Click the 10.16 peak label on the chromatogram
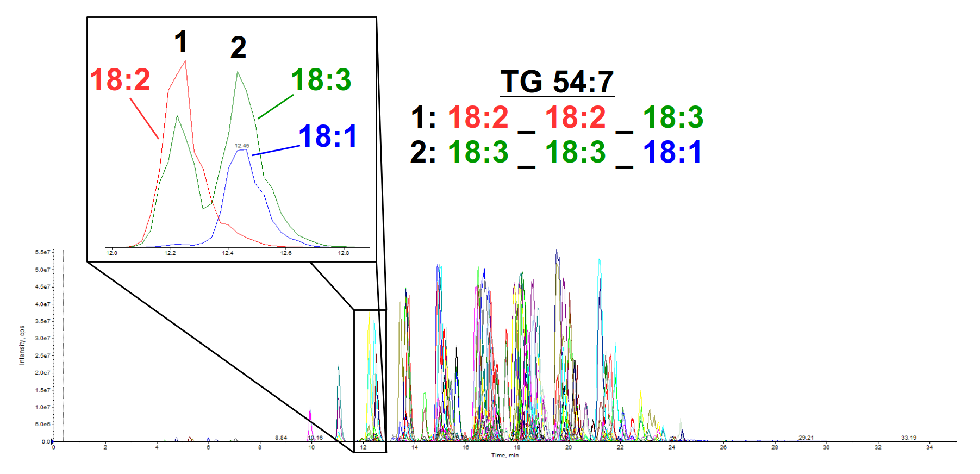The image size is (980, 474). (316, 438)
